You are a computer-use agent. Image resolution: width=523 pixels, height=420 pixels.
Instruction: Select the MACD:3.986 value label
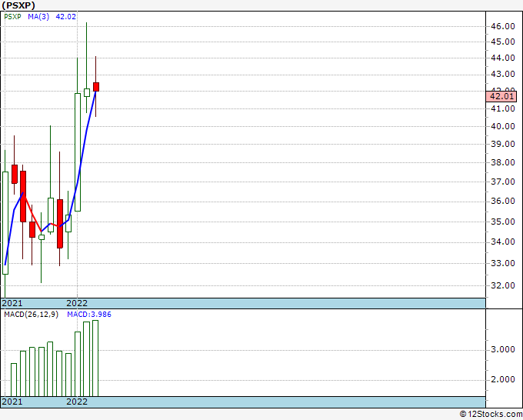pyautogui.click(x=89, y=315)
